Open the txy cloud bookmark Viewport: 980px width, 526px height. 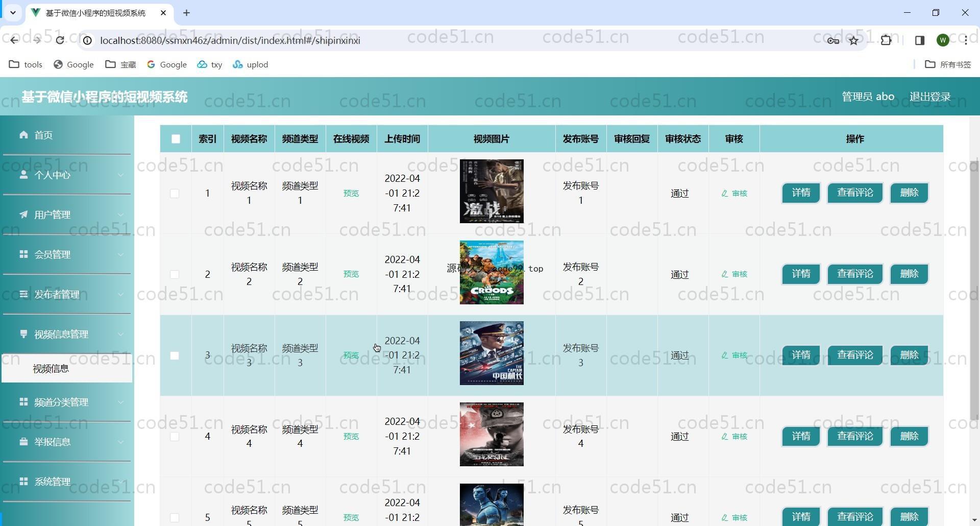pyautogui.click(x=210, y=64)
